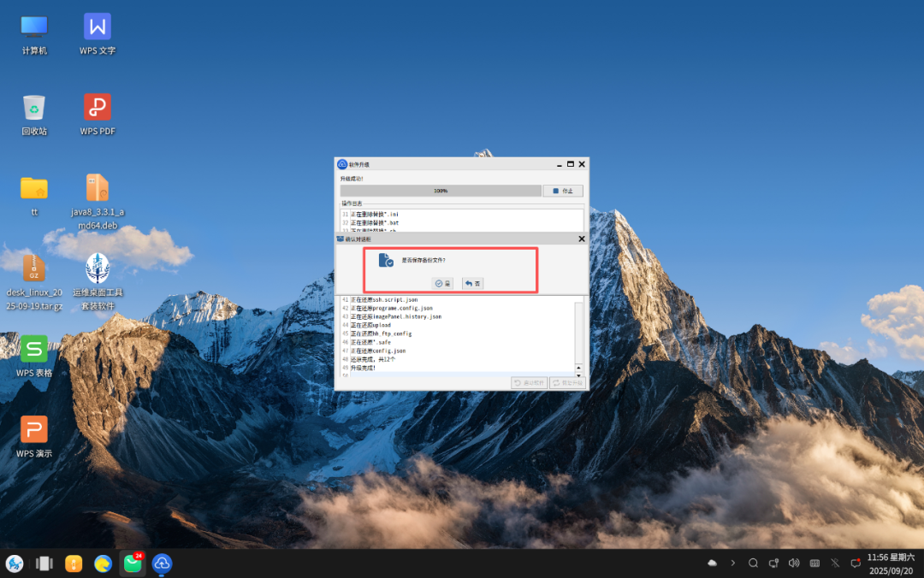Open the notifications tray icon
The image size is (924, 578).
(856, 563)
